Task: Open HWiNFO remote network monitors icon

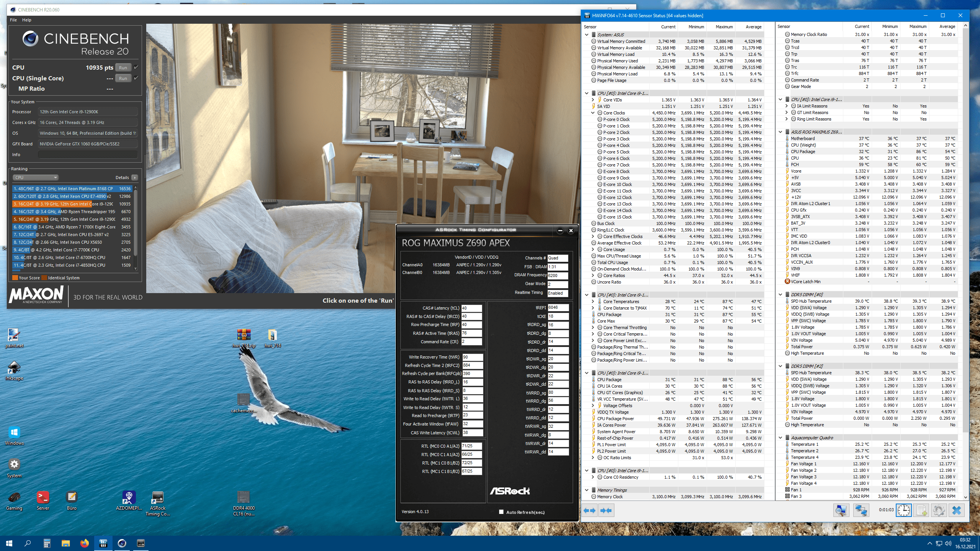Action: tap(861, 510)
